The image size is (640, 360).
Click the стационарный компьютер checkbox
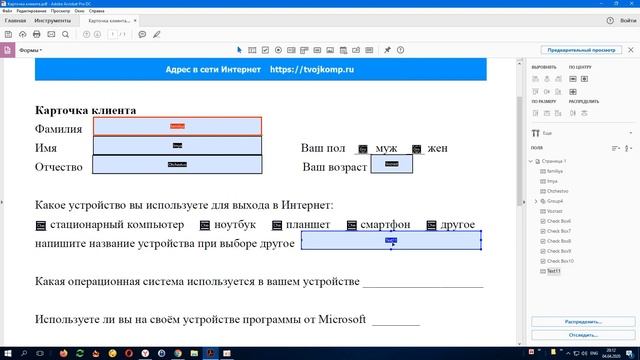point(41,225)
